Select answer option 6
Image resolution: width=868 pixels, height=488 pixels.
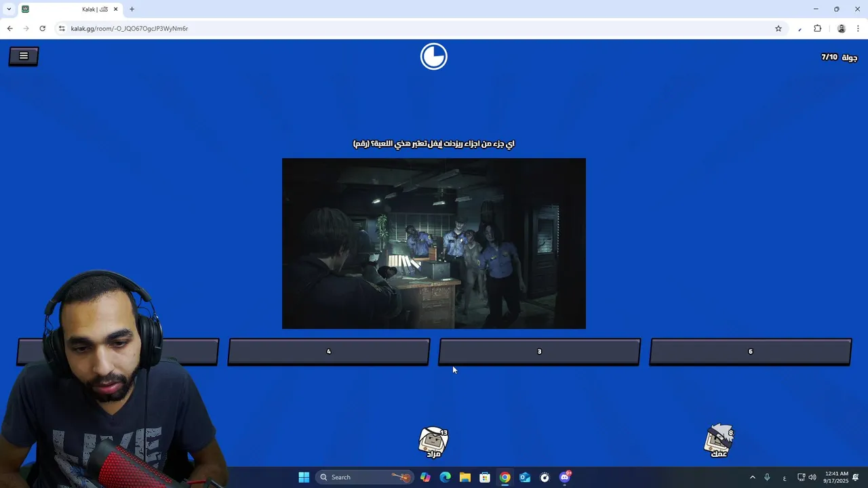point(751,352)
